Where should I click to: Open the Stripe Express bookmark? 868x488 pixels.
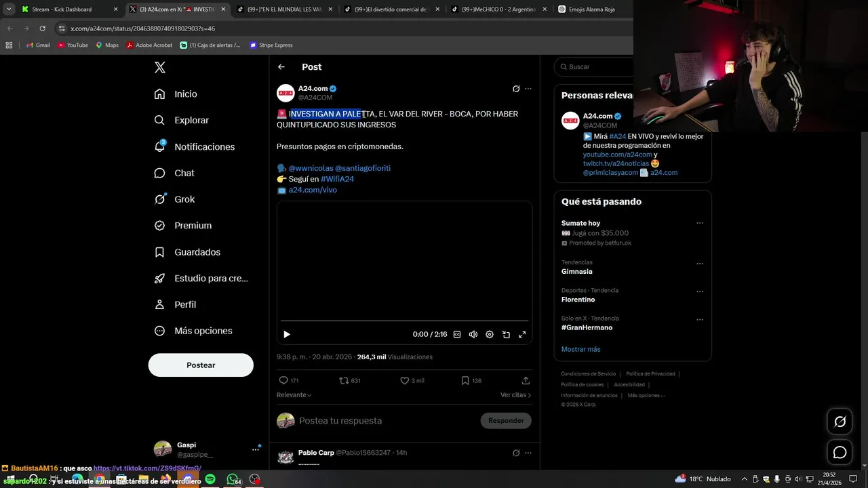coord(271,45)
